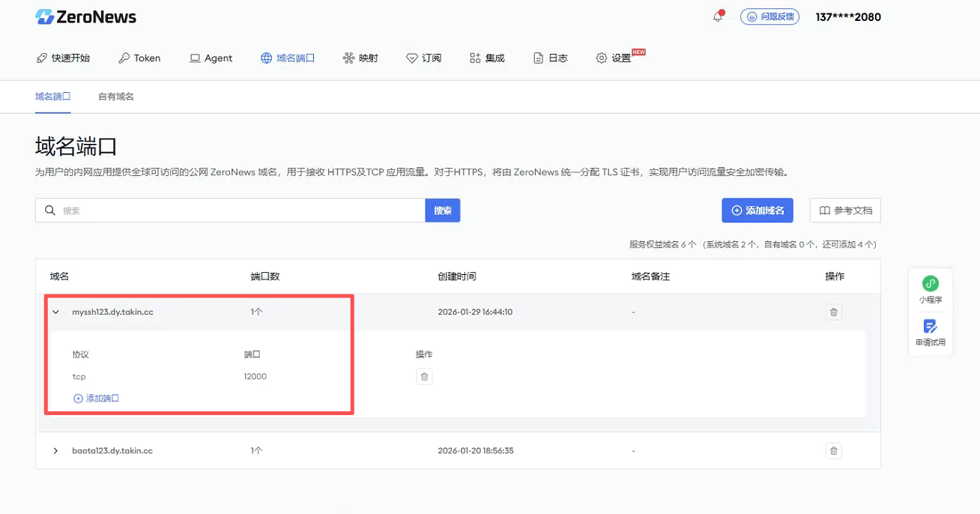Collapse the myssh123.dy.takin.cc row
The image size is (980, 514).
point(55,312)
